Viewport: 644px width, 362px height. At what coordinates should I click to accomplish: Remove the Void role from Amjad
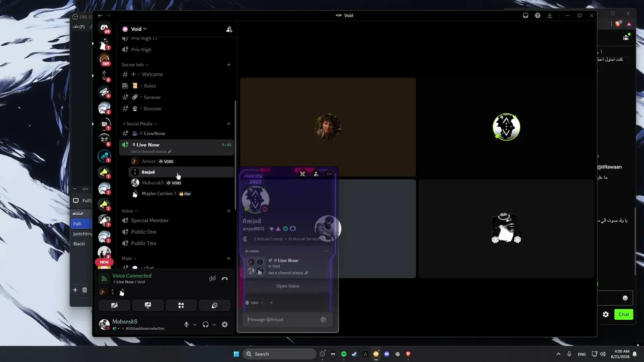(x=262, y=303)
